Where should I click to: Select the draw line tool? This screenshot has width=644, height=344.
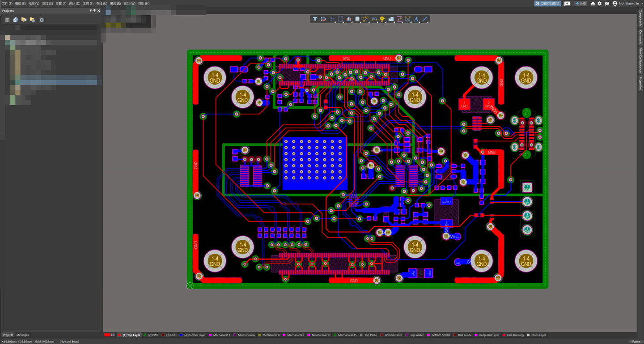coord(425,19)
